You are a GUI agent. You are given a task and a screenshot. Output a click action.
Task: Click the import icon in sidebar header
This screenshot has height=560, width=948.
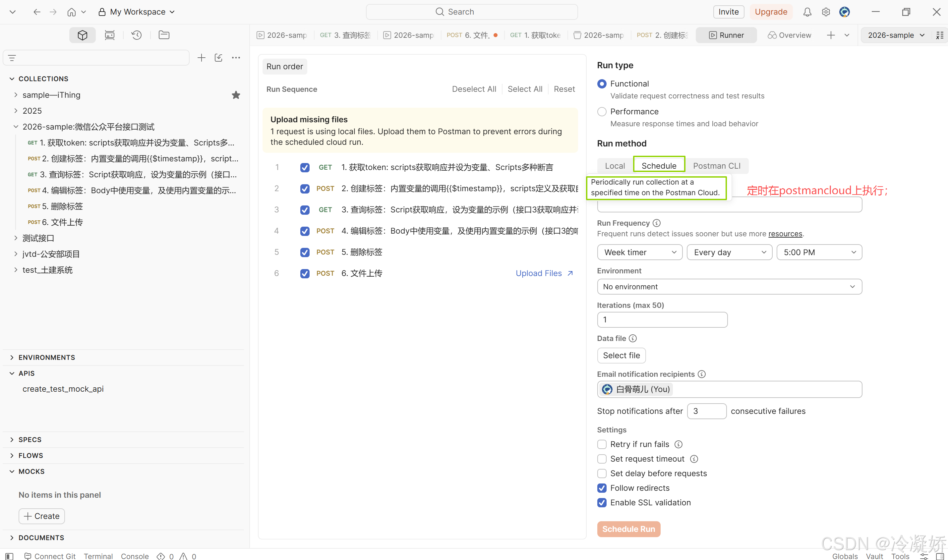pyautogui.click(x=218, y=58)
